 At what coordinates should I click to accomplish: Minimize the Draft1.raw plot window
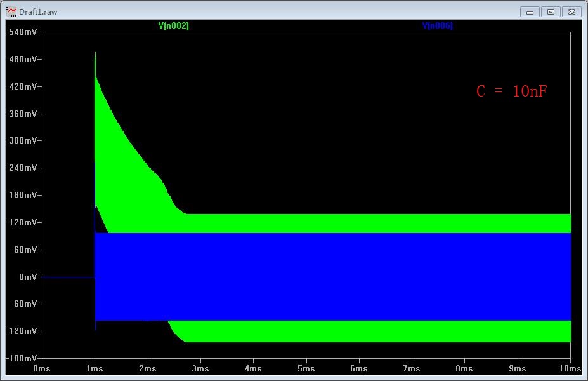(530, 12)
